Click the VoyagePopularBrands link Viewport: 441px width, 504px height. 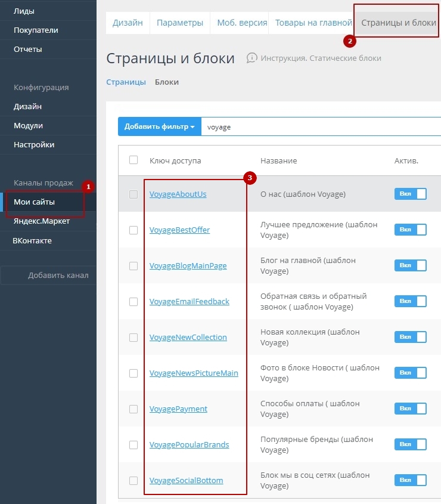tap(189, 444)
